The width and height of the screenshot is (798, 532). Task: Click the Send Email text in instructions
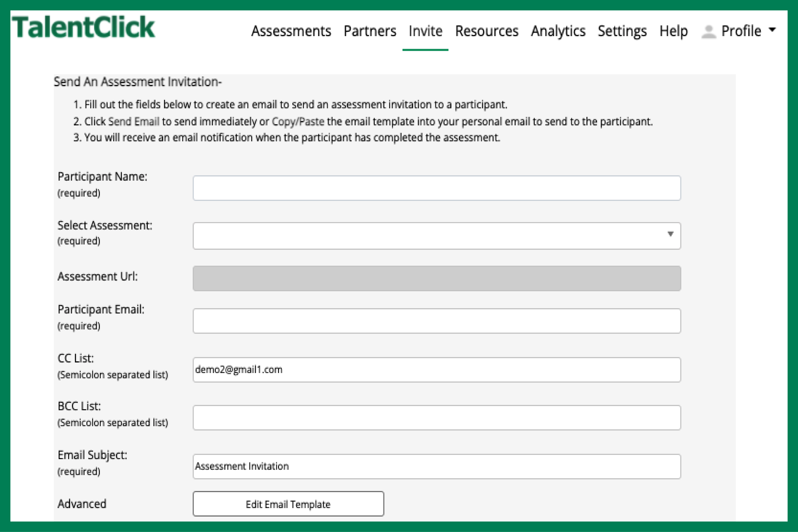[x=134, y=121]
